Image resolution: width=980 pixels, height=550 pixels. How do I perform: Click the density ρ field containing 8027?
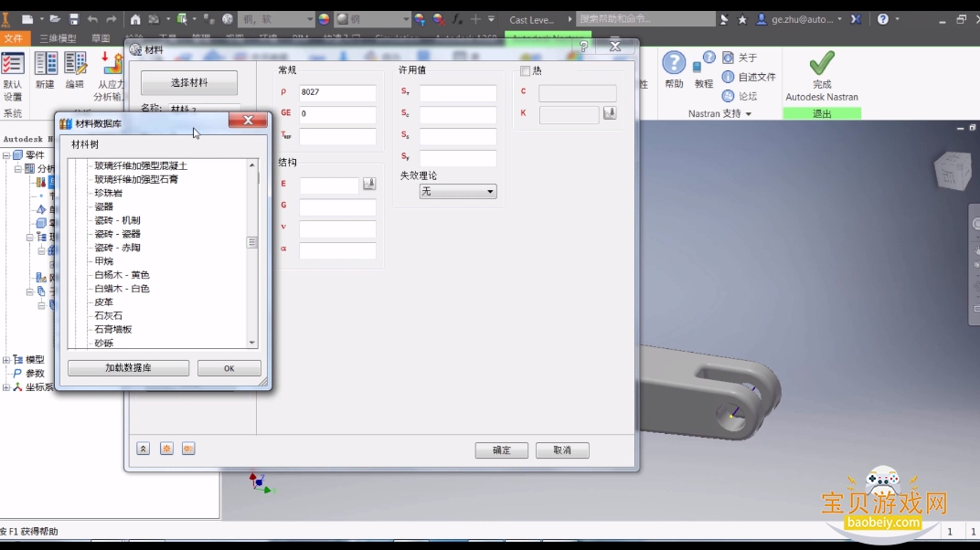click(337, 92)
